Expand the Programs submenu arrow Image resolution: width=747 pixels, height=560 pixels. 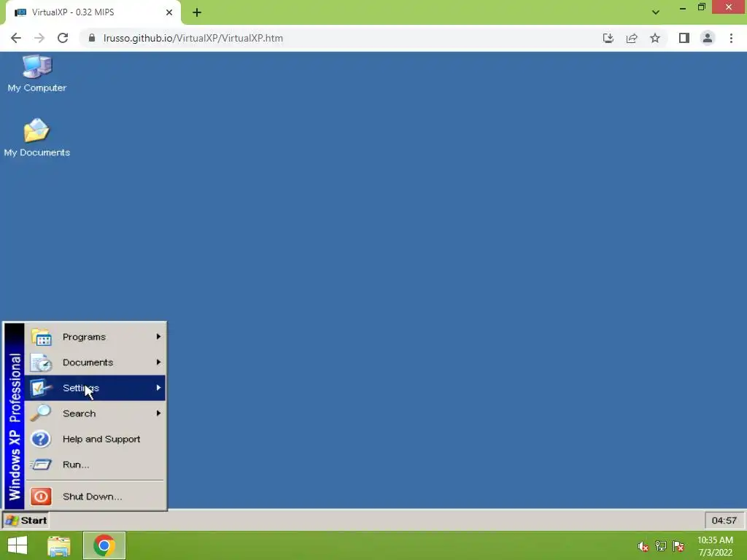(x=158, y=337)
